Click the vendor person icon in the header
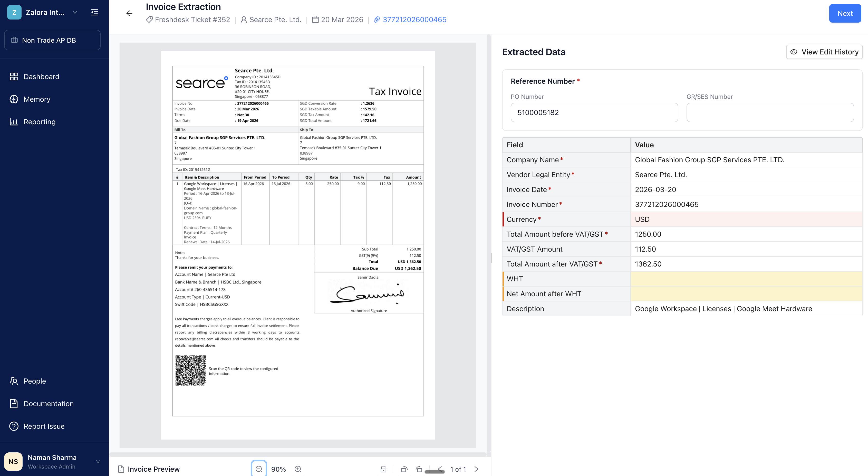Screen dimensions: 868x476 [x=244, y=20]
